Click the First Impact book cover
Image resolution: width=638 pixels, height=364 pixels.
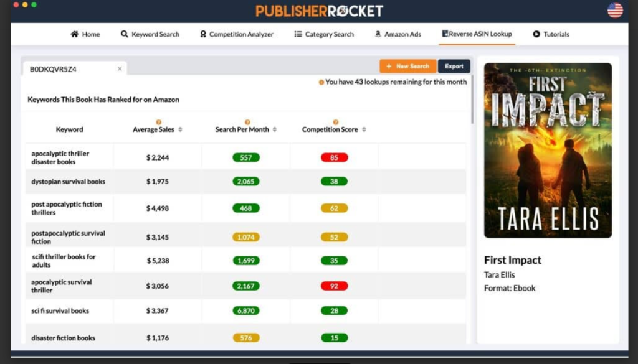coord(548,151)
